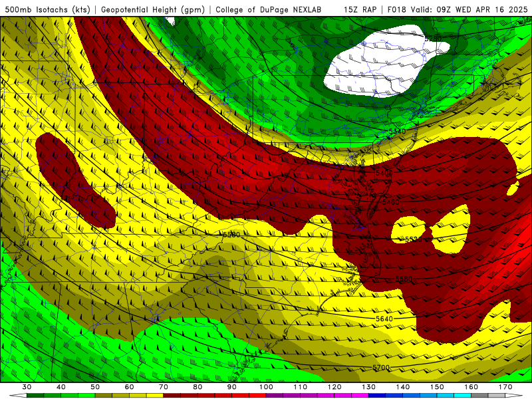This screenshot has height=399, width=532.
Task: Click the 5400 height contour label
Action: click(384, 173)
